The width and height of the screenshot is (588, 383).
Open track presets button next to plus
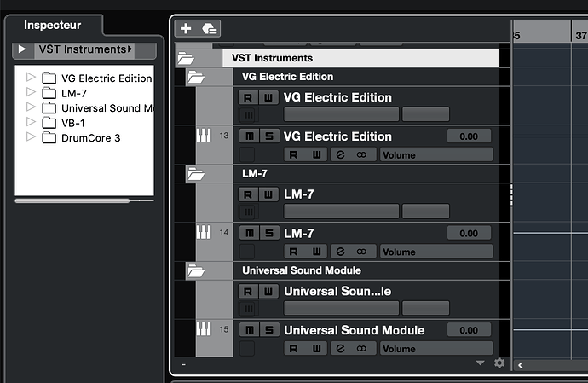point(210,28)
